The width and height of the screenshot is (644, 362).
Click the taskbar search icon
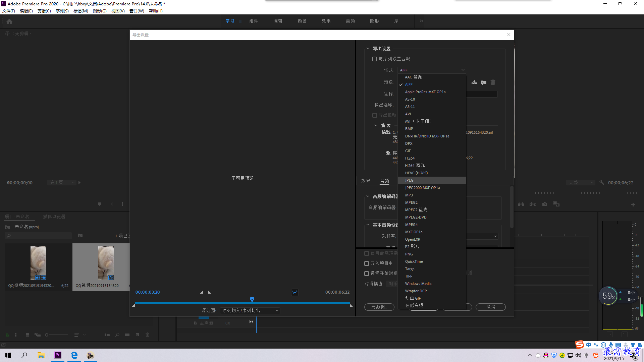click(x=24, y=355)
